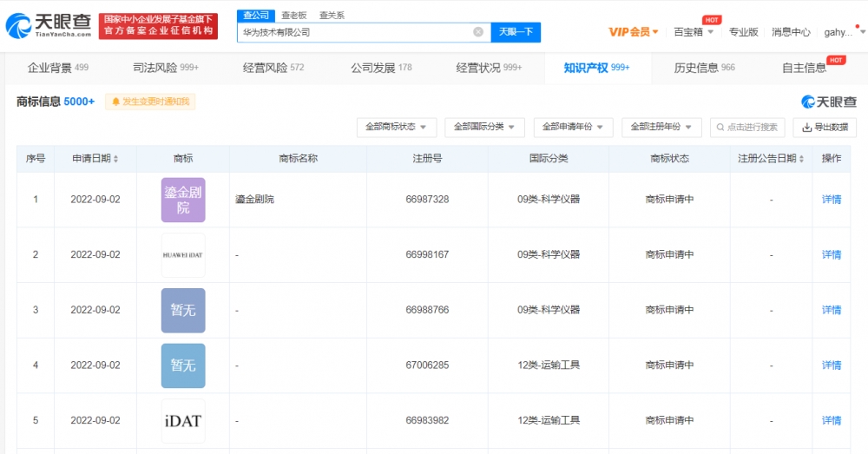Image resolution: width=868 pixels, height=454 pixels.
Task: Select the 经营状况 tab
Action: pyautogui.click(x=489, y=68)
